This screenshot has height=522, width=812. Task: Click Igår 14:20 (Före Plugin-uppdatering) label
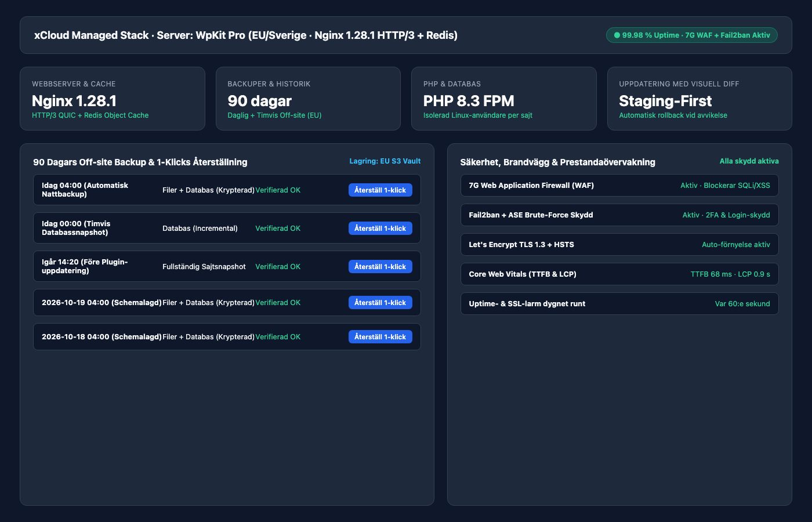tap(85, 266)
